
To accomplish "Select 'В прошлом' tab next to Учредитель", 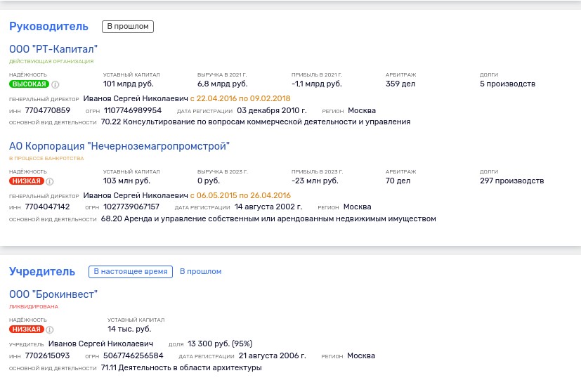I will (x=200, y=271).
